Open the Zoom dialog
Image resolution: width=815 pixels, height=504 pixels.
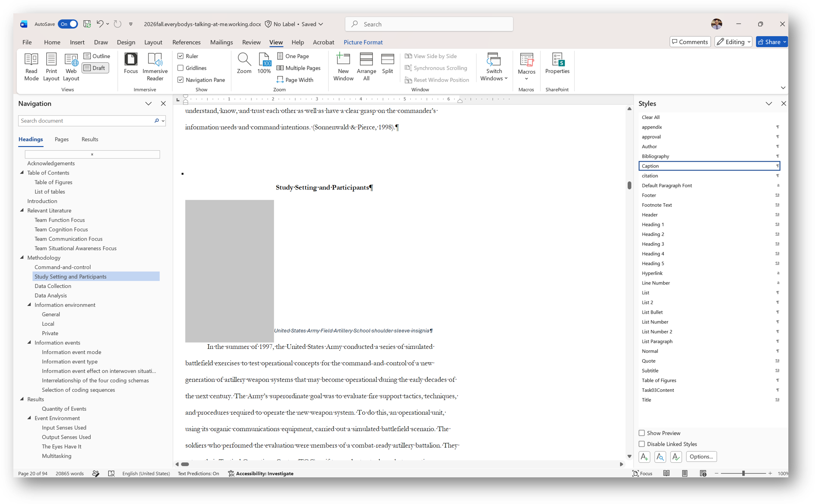[244, 64]
